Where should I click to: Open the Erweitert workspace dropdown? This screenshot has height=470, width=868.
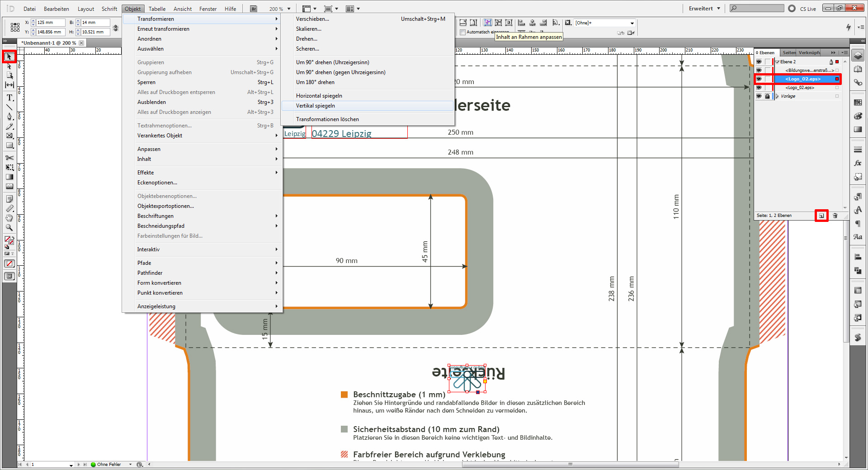click(704, 9)
